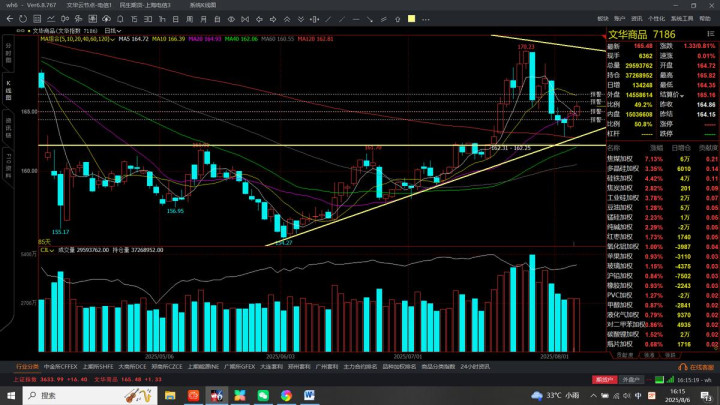The image size is (720, 405).
Task: Click the up arrow marker tool
Action: (398, 19)
